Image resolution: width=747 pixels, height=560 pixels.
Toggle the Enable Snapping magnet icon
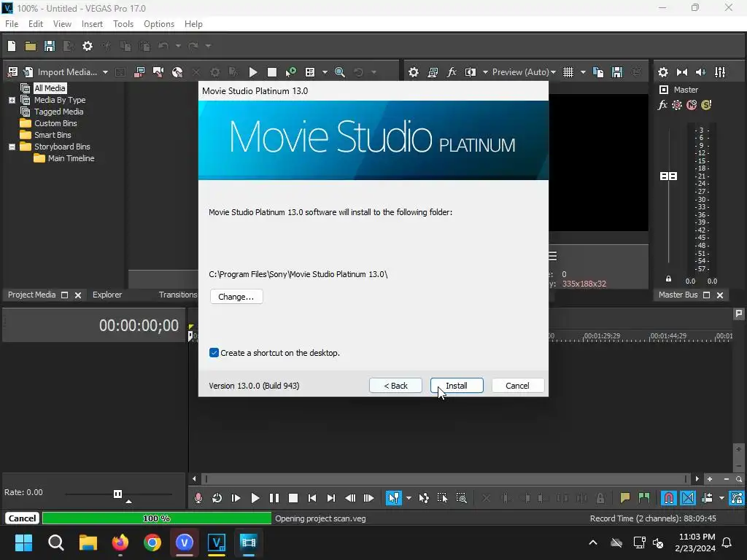click(x=669, y=498)
